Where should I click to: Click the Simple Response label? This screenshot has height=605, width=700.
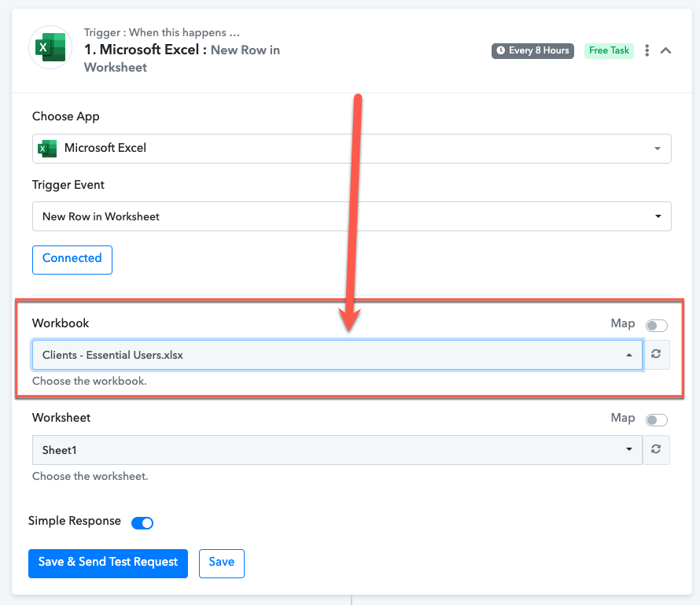(75, 521)
